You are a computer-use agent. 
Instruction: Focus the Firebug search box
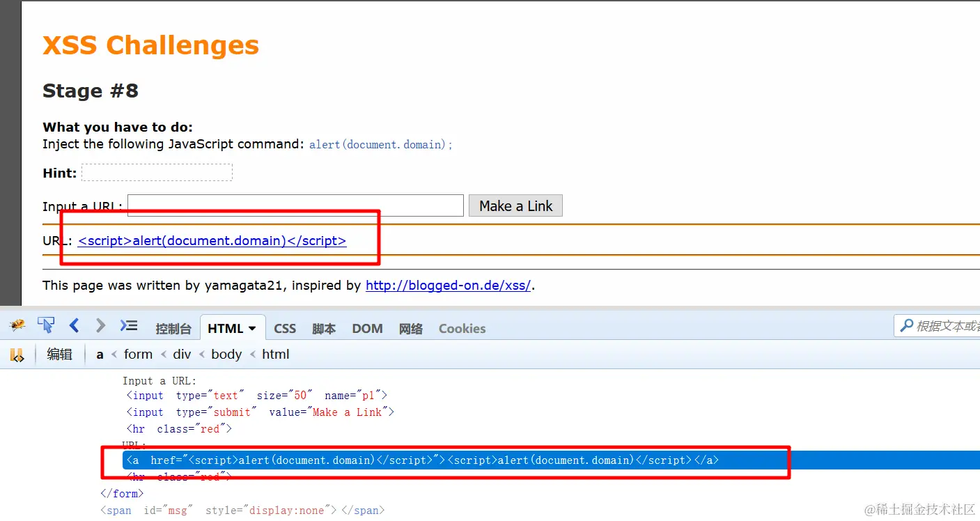(x=937, y=325)
